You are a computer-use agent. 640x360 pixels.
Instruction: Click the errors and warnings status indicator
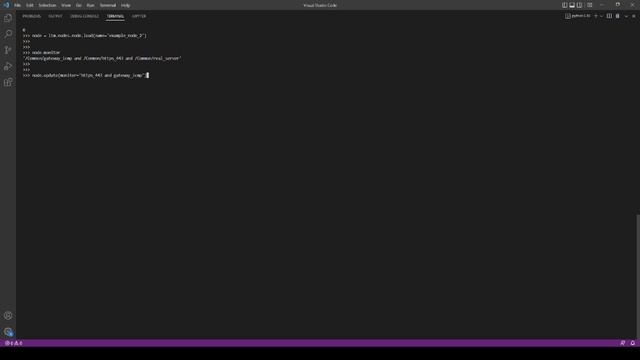13,343
